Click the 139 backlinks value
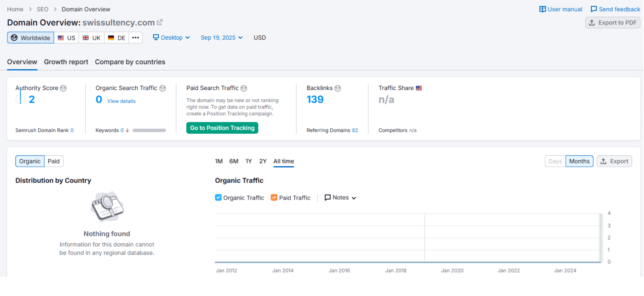The width and height of the screenshot is (644, 296). (x=315, y=99)
